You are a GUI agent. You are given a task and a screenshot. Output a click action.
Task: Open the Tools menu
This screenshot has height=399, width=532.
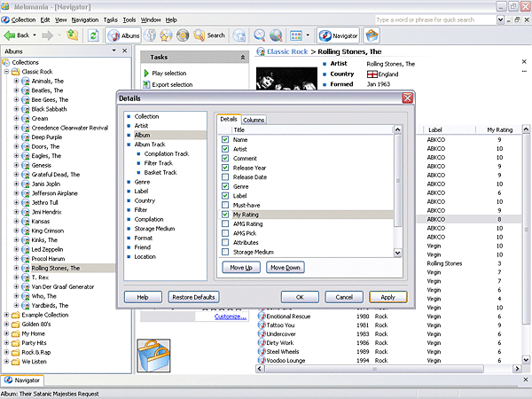click(x=129, y=19)
